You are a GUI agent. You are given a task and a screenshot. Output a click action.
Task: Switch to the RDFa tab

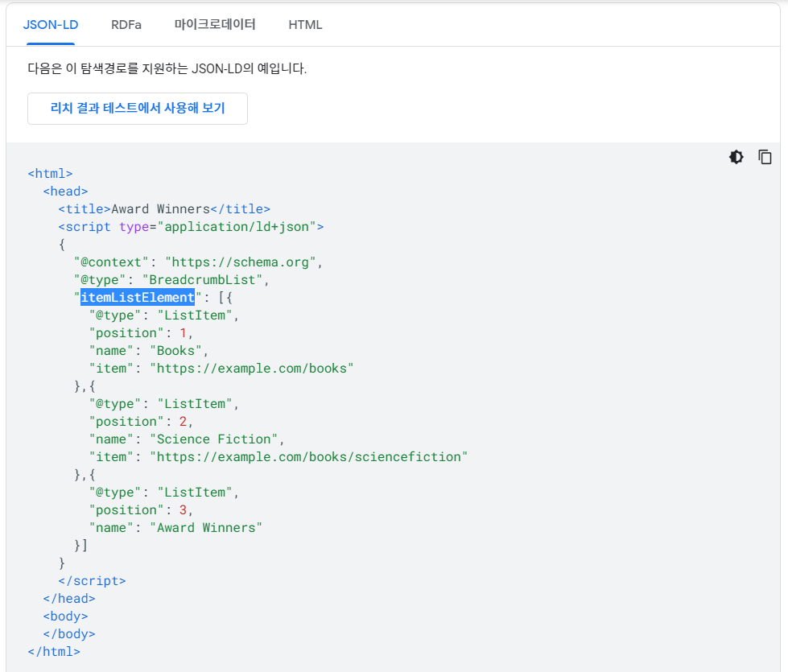pos(126,25)
